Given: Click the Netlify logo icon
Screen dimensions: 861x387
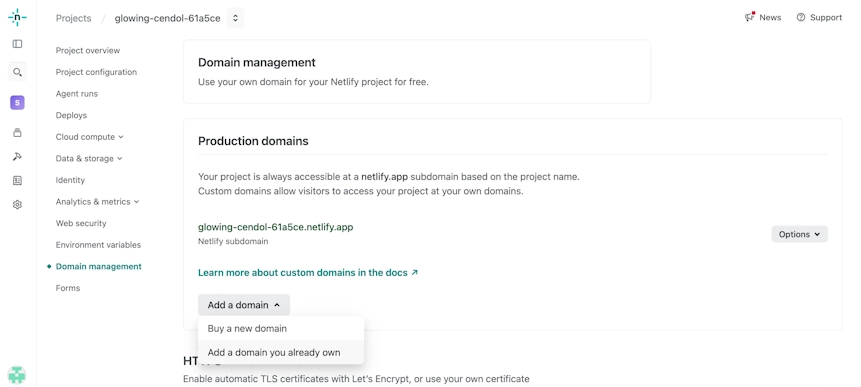Looking at the screenshot, I should click(x=17, y=18).
